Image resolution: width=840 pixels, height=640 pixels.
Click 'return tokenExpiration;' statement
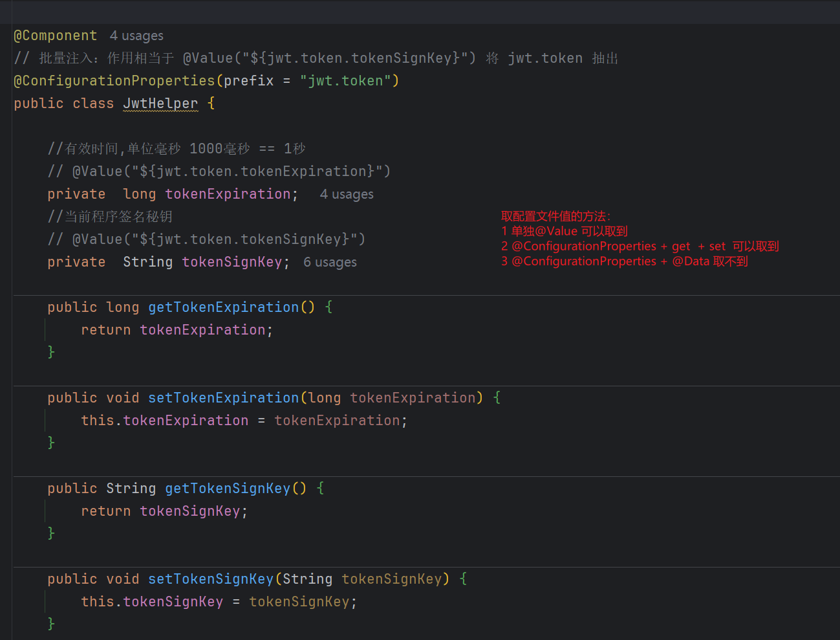tap(177, 330)
